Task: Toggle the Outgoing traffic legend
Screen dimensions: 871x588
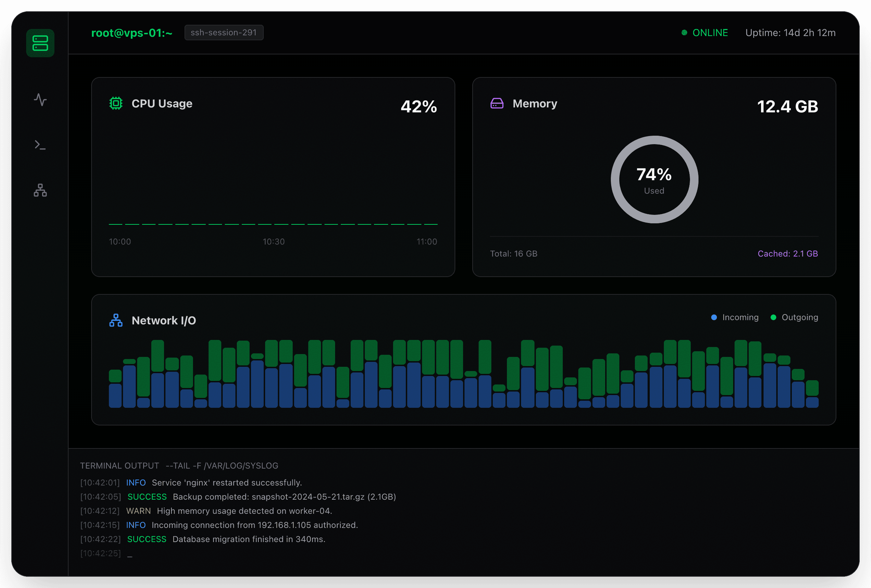Action: coord(794,317)
